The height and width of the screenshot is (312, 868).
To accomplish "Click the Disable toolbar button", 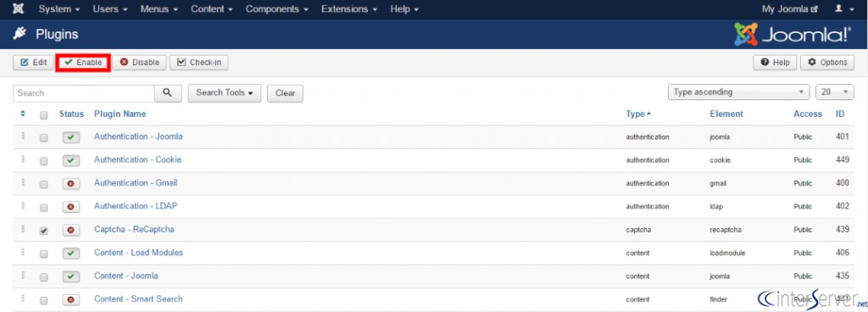I will 140,63.
